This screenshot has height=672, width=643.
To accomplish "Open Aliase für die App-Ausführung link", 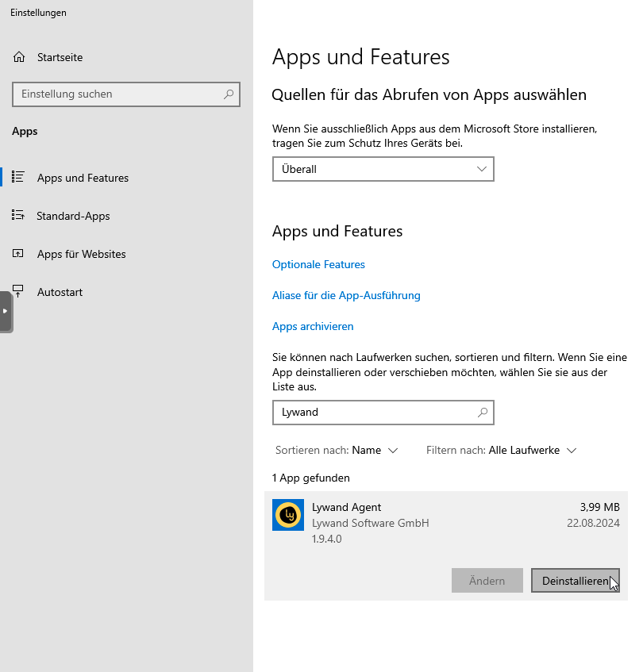I will click(x=346, y=295).
